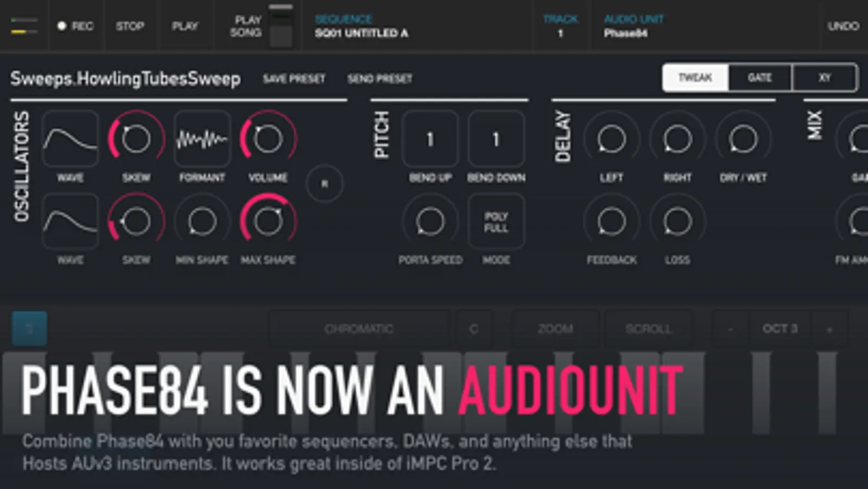Decrease octave with minus button
868x489 pixels.
point(730,329)
